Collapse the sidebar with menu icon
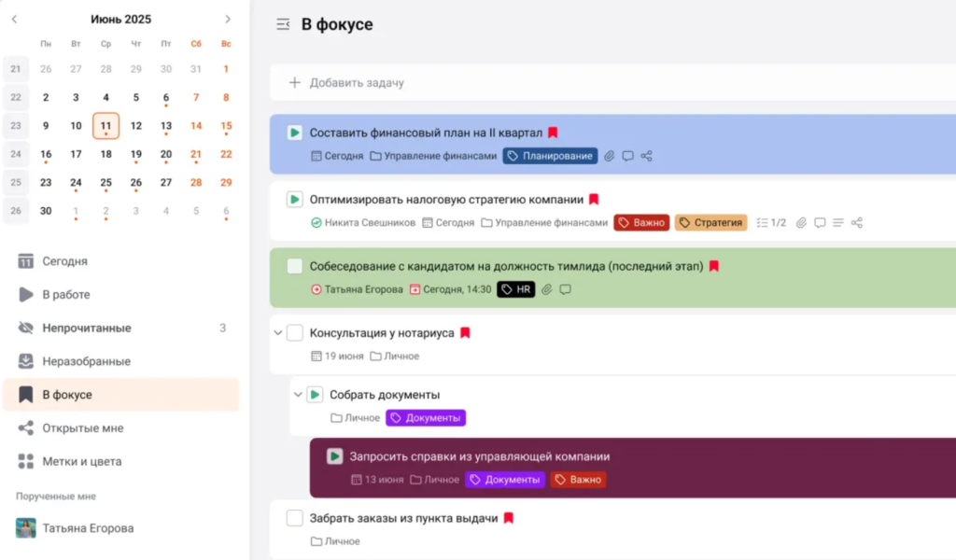The width and height of the screenshot is (956, 560). (x=283, y=24)
